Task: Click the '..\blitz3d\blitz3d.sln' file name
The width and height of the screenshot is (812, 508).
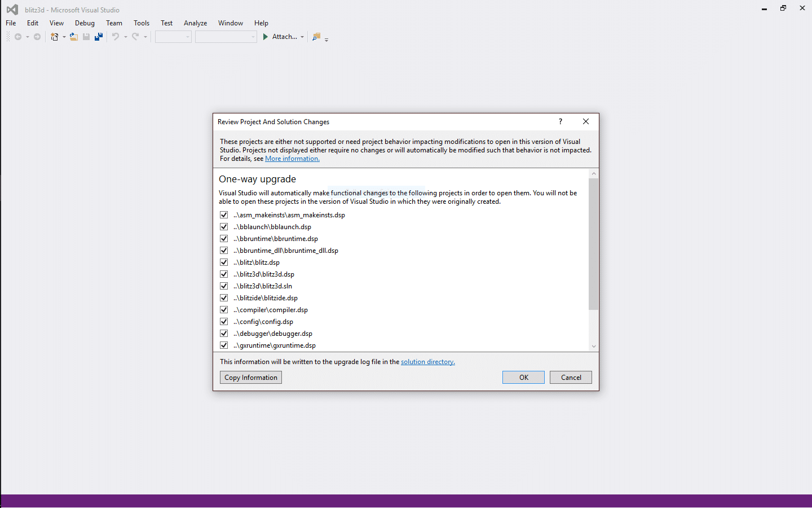Action: [x=263, y=286]
